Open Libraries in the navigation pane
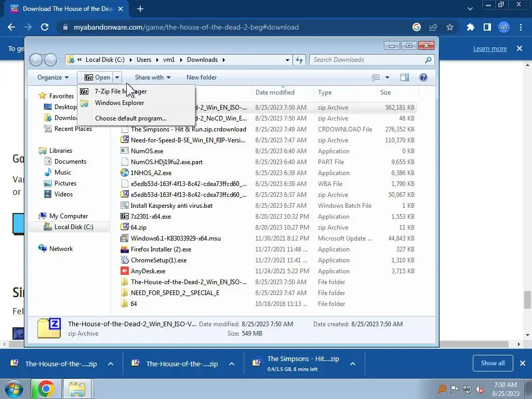Screen dimensions: 532x399 point(60,151)
